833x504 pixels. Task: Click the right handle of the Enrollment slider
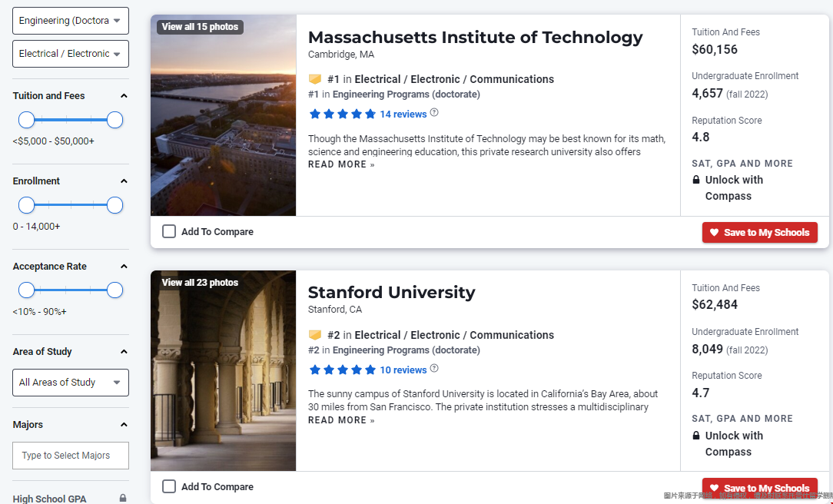pyautogui.click(x=114, y=205)
